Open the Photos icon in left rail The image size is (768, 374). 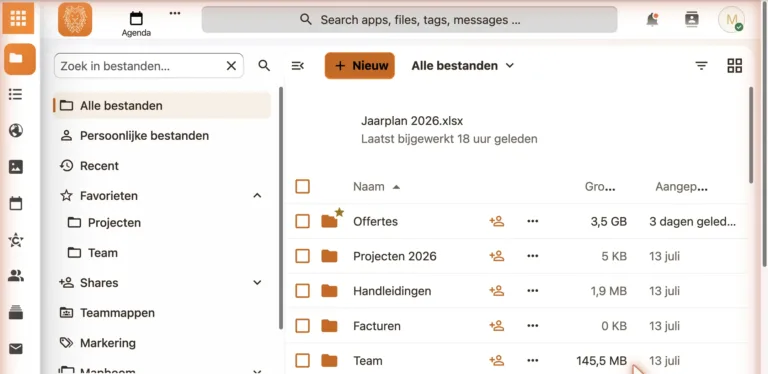point(16,167)
